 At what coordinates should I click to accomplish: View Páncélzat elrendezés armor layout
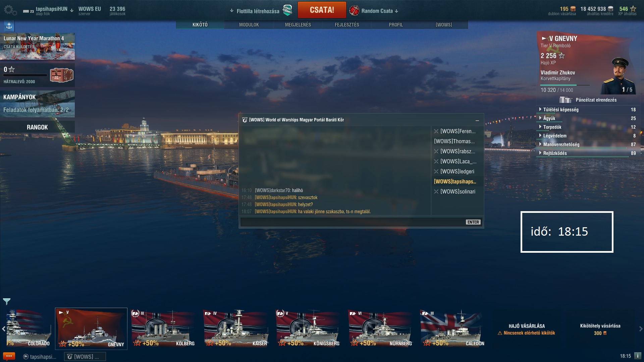point(588,100)
